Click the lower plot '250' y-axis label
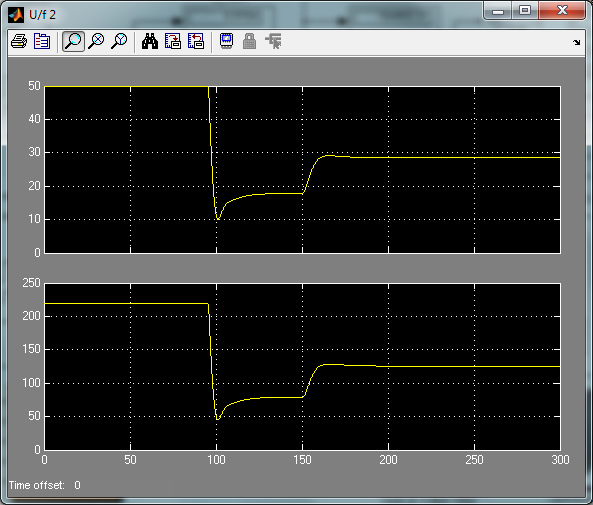 pyautogui.click(x=31, y=283)
